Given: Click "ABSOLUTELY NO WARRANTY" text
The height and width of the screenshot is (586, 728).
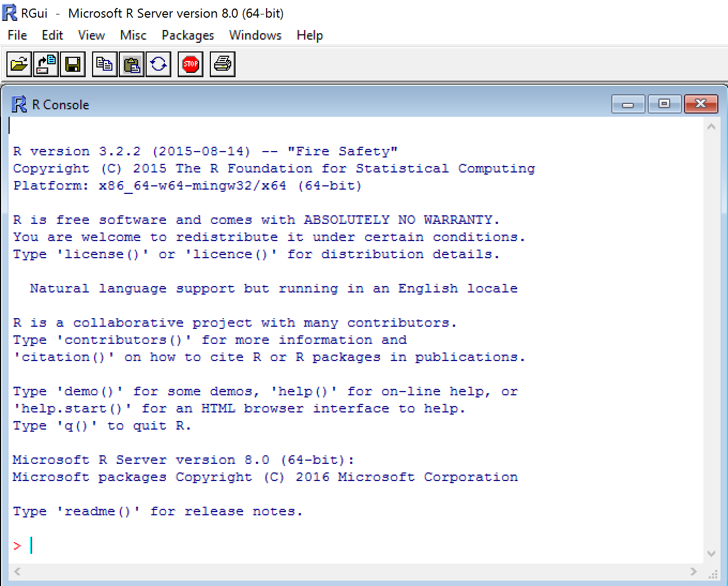Looking at the screenshot, I should pyautogui.click(x=398, y=220).
